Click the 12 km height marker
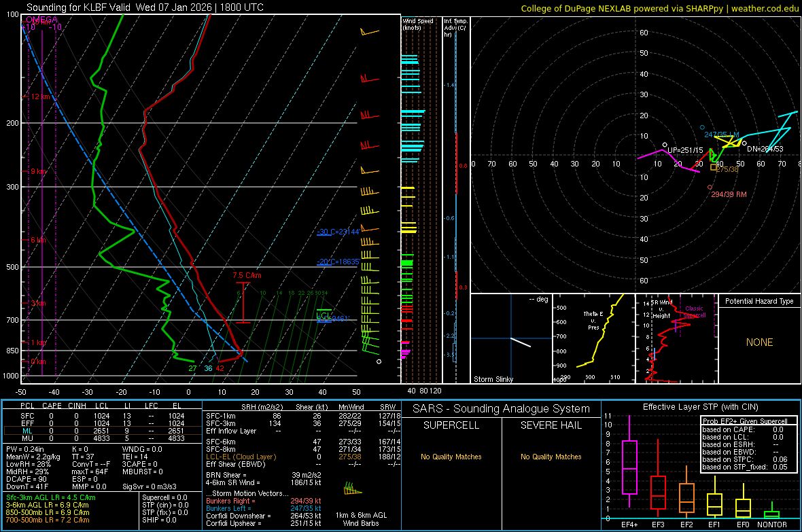 pos(41,96)
